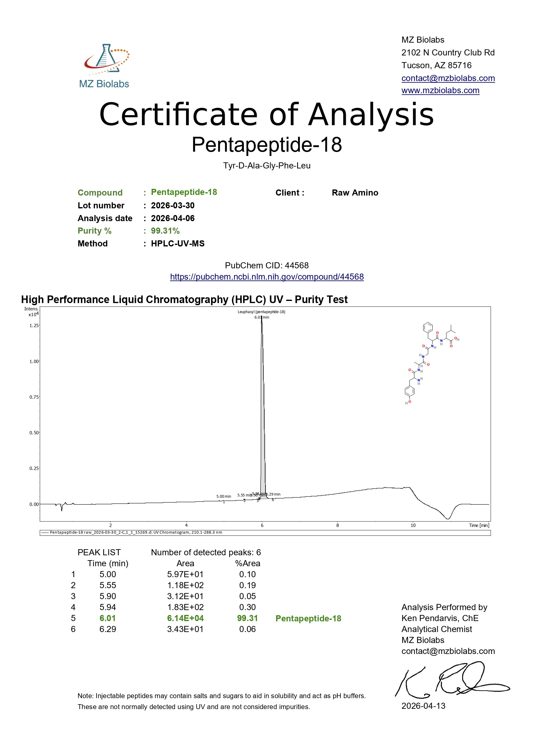Screen dimensions: 534x756
Task: Click the Time [min] axis label
Action: (479, 525)
